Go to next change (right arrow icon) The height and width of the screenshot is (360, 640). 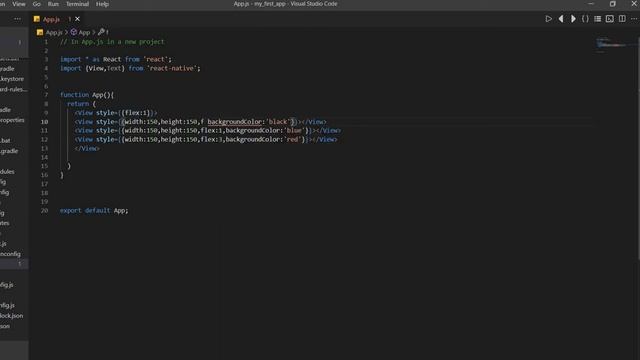(x=573, y=19)
